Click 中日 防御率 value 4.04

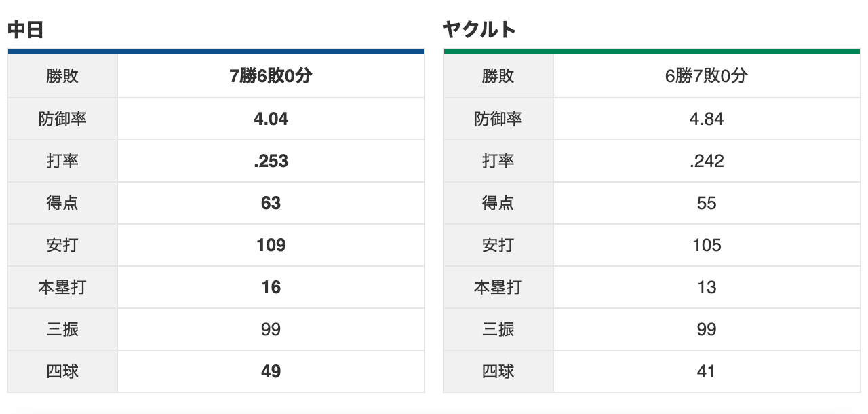tap(271, 119)
